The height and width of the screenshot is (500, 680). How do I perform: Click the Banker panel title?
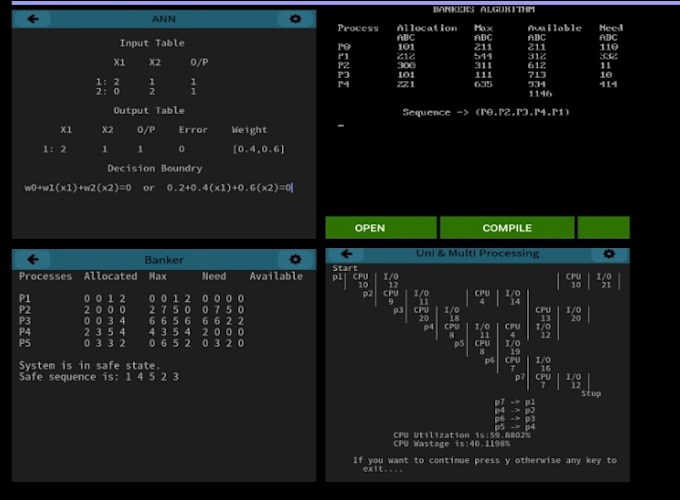164,260
